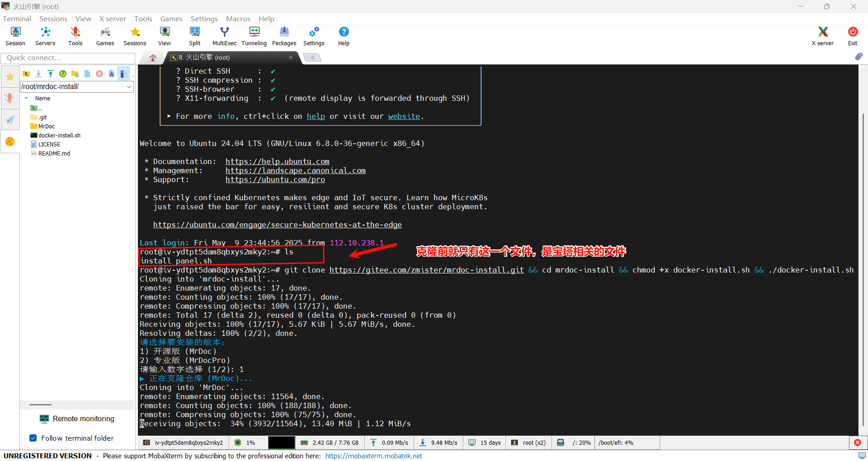Open the Sessions star sidebar tab
This screenshot has width=868, height=461.
pos(10,77)
